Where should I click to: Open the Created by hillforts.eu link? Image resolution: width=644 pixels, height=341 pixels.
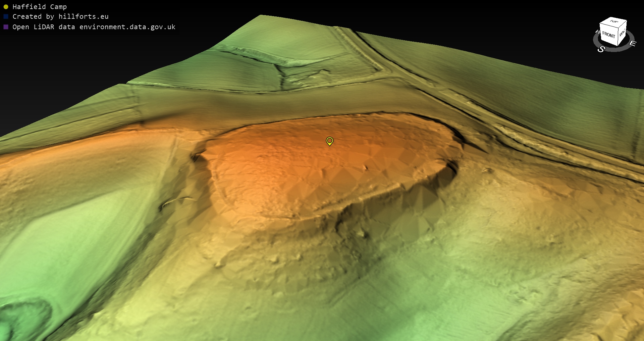coord(60,16)
